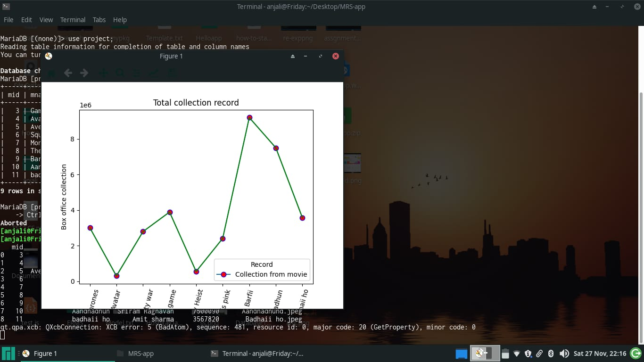The width and height of the screenshot is (644, 362).
Task: Reset the plot view with Home icon
Action: (x=51, y=73)
